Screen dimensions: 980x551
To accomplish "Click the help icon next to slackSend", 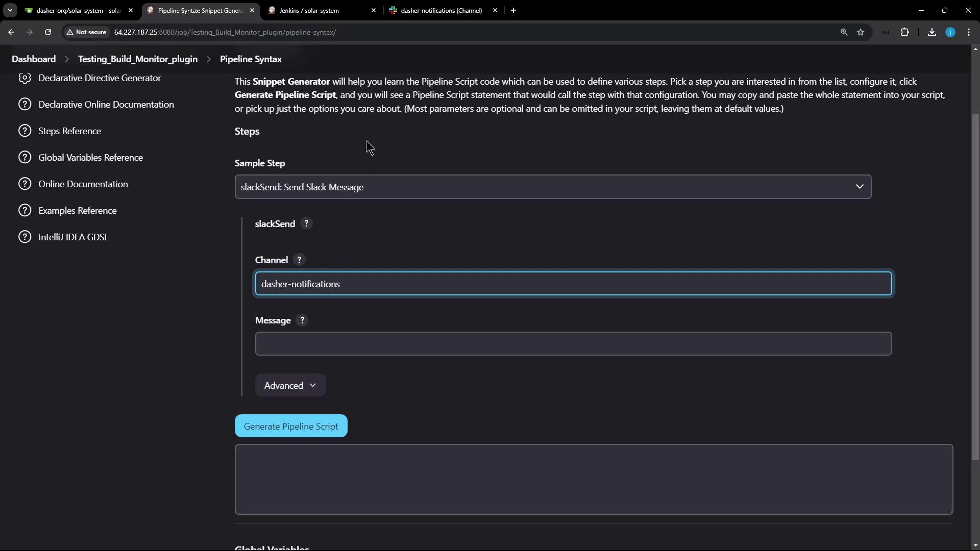I will pyautogui.click(x=306, y=223).
